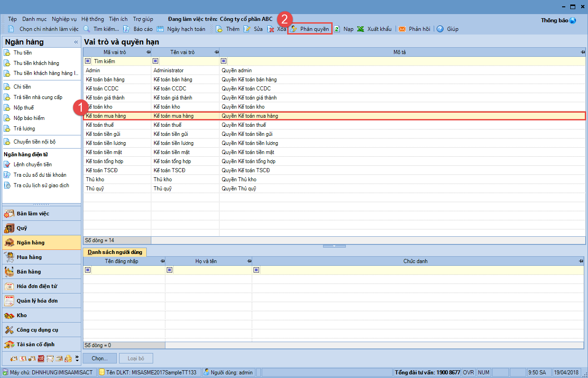Open the Thông báo notification globe
Image resolution: width=588 pixels, height=378 pixels.
coord(573,20)
